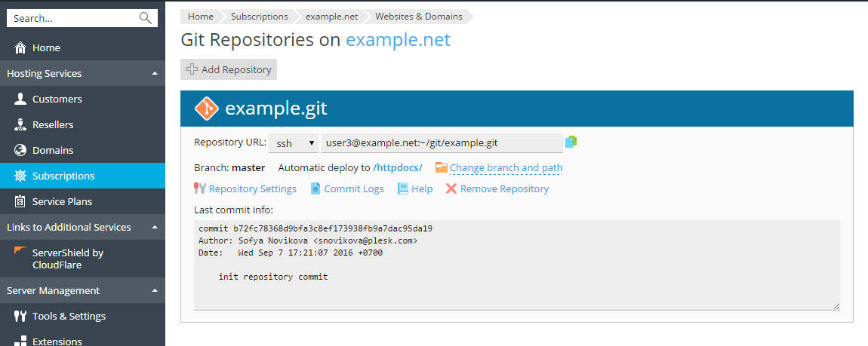Click the red Remove Repository X icon
The image size is (868, 346).
[x=451, y=188]
